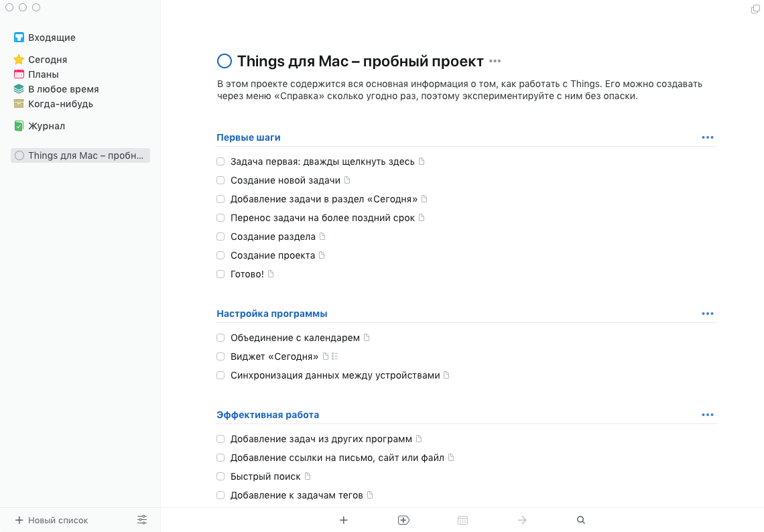
Task: Switch to the «Сегодня» list
Action: pyautogui.click(x=47, y=60)
